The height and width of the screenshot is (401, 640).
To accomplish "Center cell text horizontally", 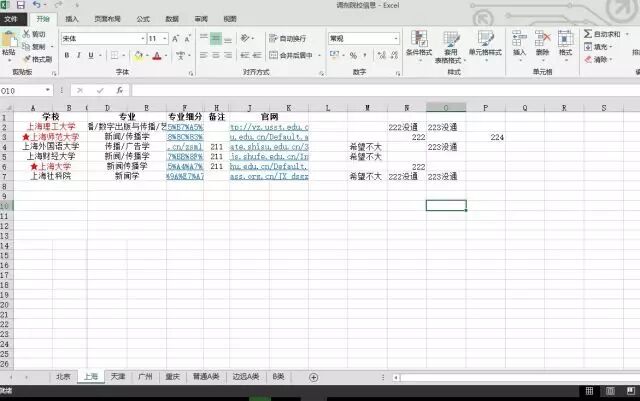I will coord(216,55).
